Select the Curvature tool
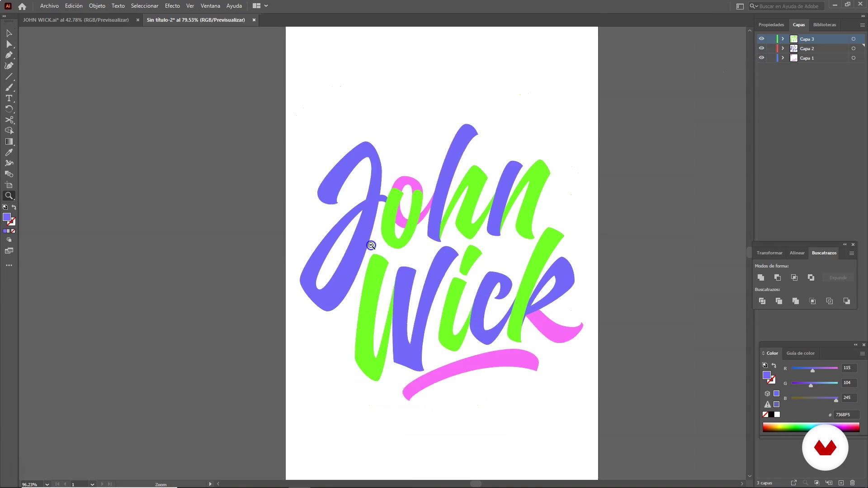 coord(9,66)
